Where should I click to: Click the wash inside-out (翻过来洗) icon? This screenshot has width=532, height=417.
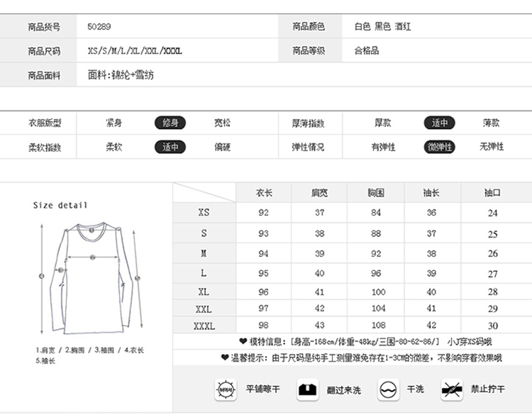306,389
